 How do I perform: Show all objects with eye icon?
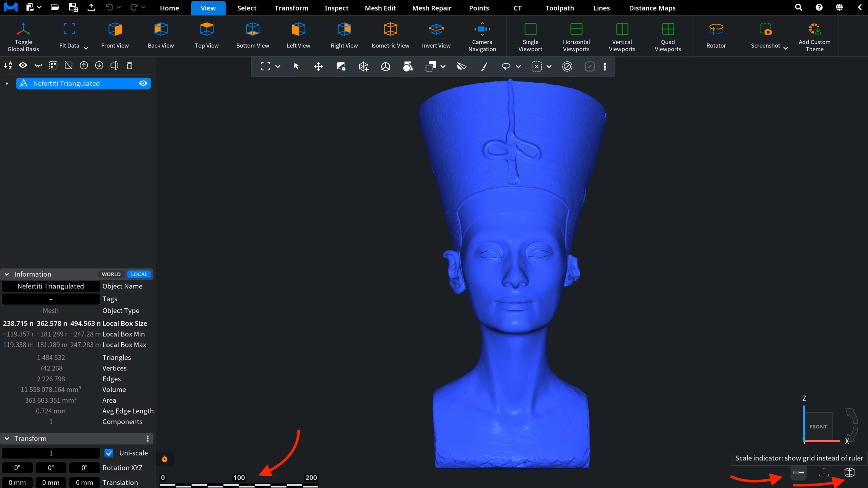23,65
